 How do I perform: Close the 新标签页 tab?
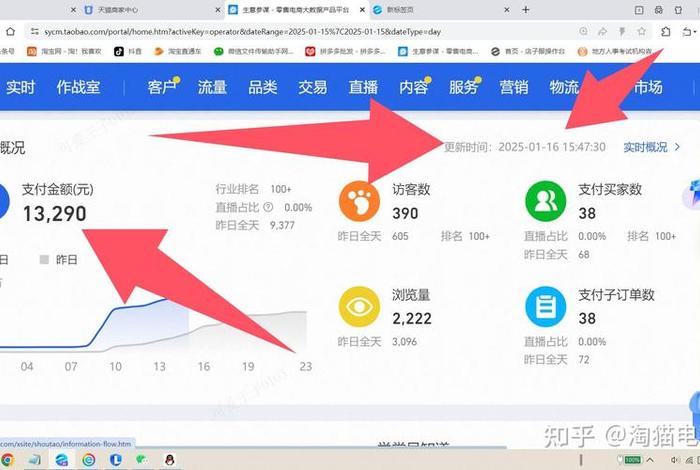pyautogui.click(x=507, y=10)
